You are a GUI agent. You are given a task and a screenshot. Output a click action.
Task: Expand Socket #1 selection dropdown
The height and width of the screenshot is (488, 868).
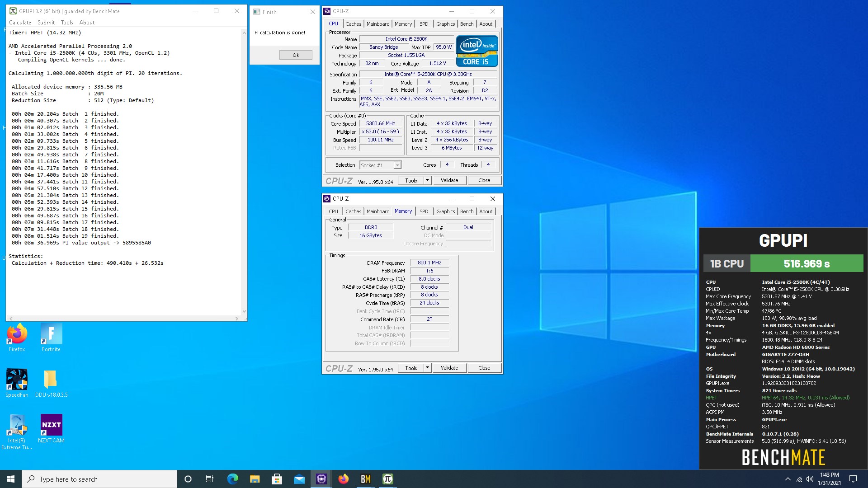tap(397, 165)
